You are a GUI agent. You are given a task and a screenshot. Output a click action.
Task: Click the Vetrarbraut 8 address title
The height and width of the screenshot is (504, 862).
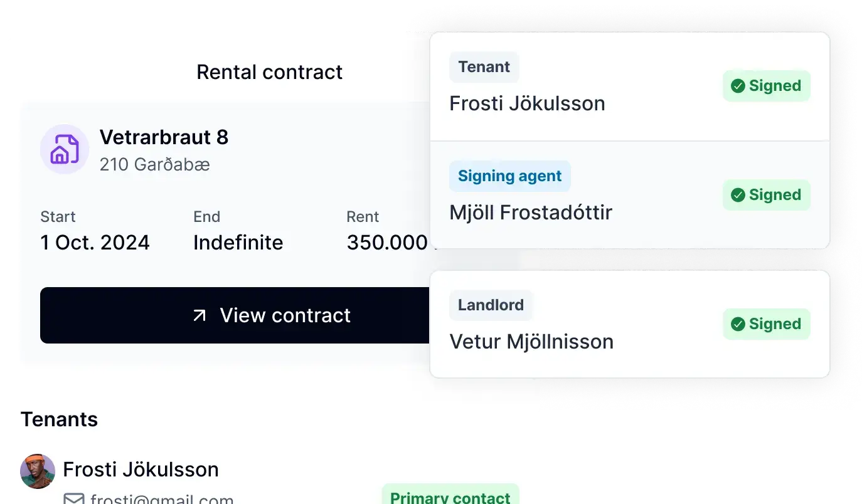[164, 137]
